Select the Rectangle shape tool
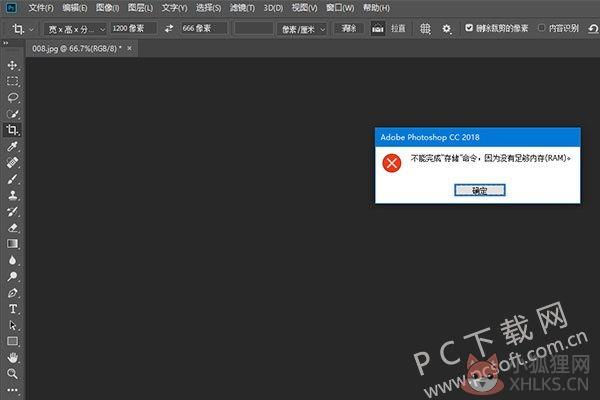 click(12, 341)
